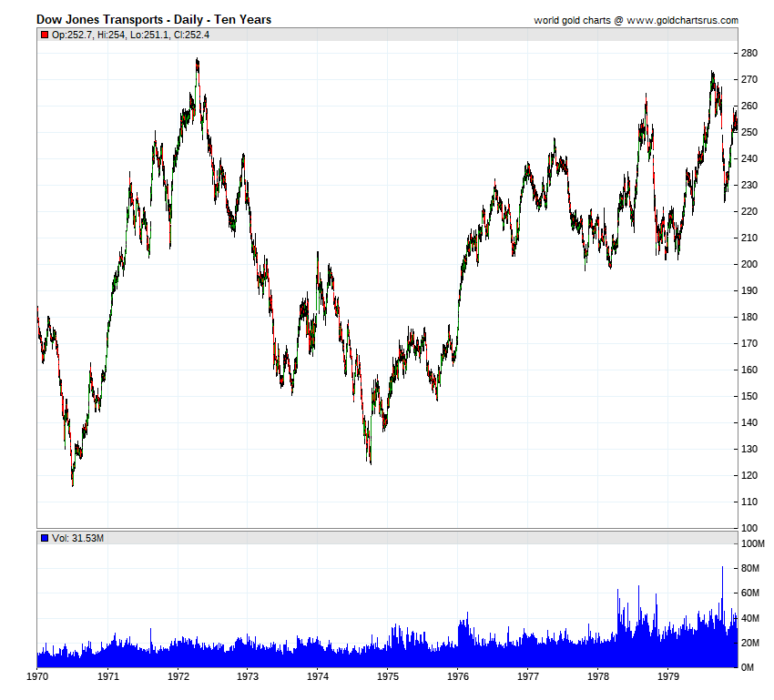
Task: Click the late-1974 price low near 125
Action: coord(371,462)
